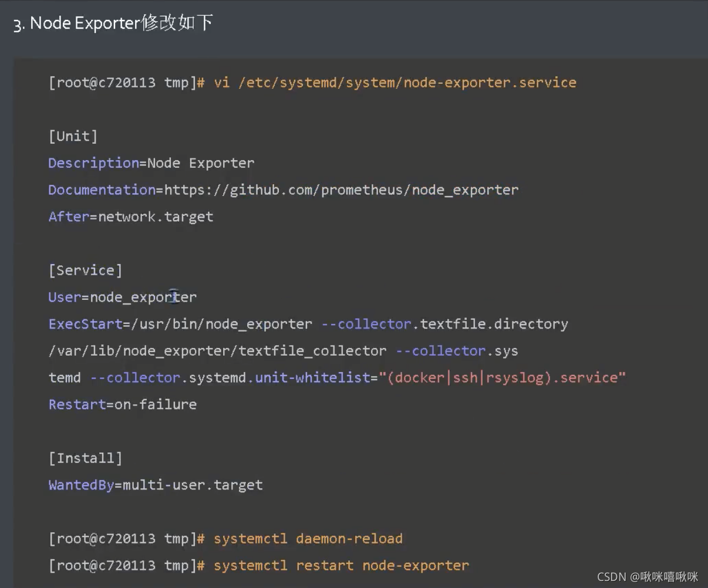
Task: Click the ExecStart=/usr/bin/node_exporter text
Action: pyautogui.click(x=180, y=324)
